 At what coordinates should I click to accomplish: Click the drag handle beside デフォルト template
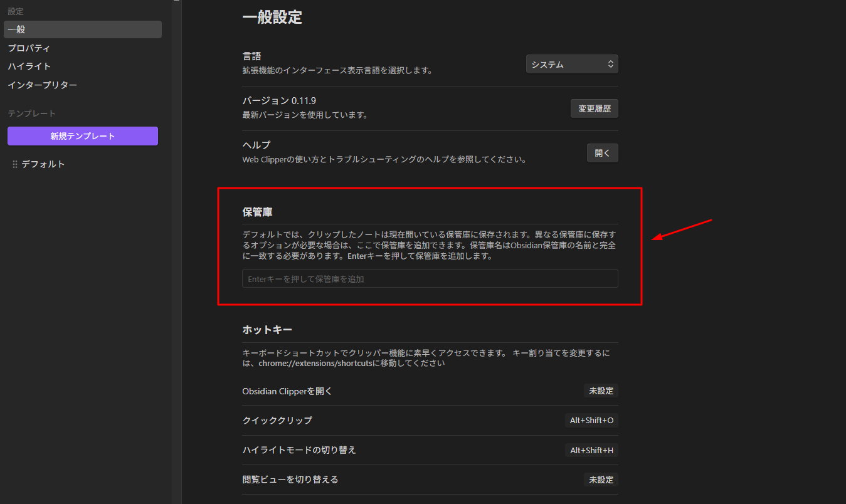pos(15,164)
